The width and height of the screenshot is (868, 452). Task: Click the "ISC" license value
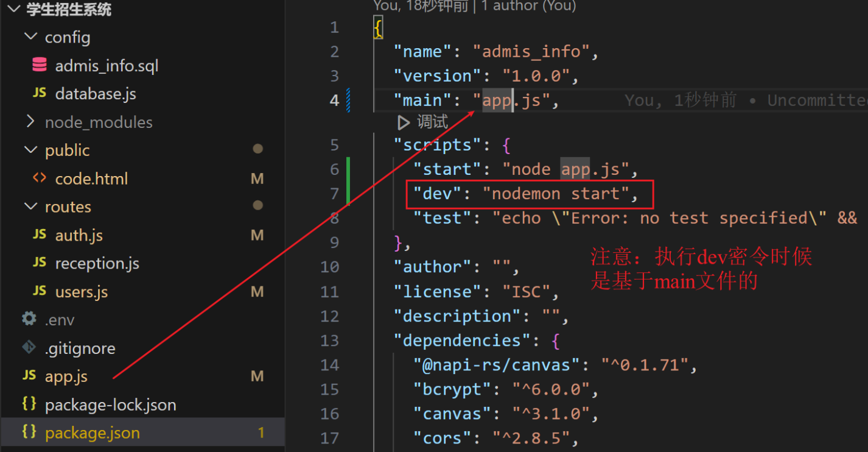(x=526, y=292)
